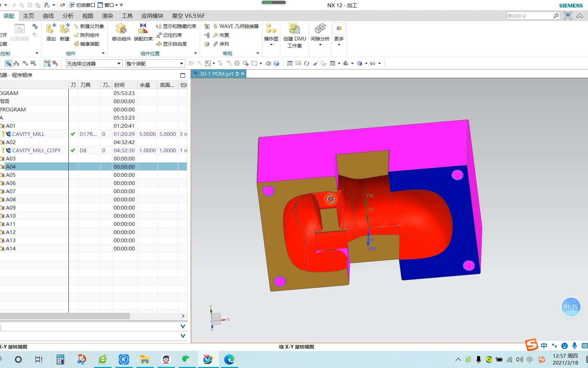This screenshot has height=368, width=588.
Task: Close the 30-1 POM.prt tab
Action: pyautogui.click(x=243, y=74)
